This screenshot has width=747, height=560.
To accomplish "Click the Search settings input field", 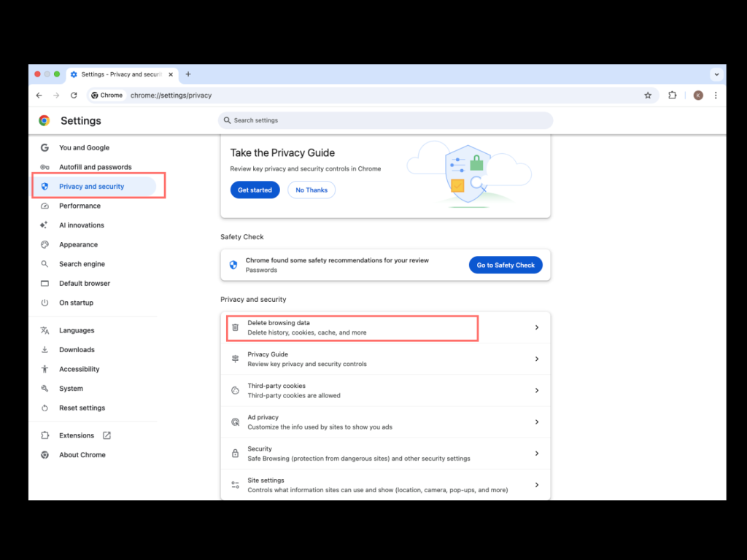I will click(385, 120).
